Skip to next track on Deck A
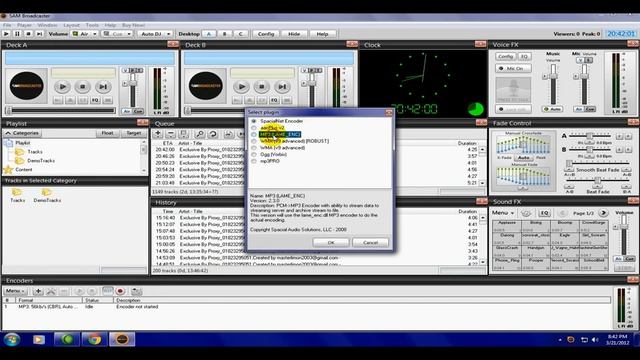 pos(103,87)
